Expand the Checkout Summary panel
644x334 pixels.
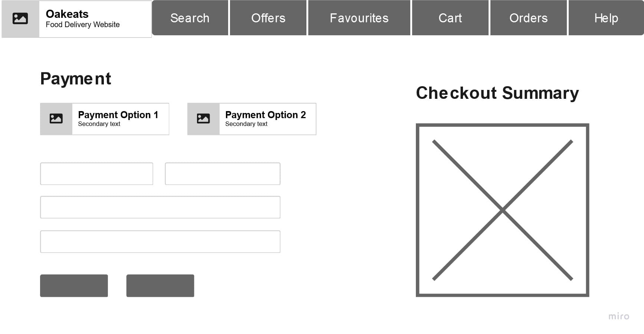[497, 93]
